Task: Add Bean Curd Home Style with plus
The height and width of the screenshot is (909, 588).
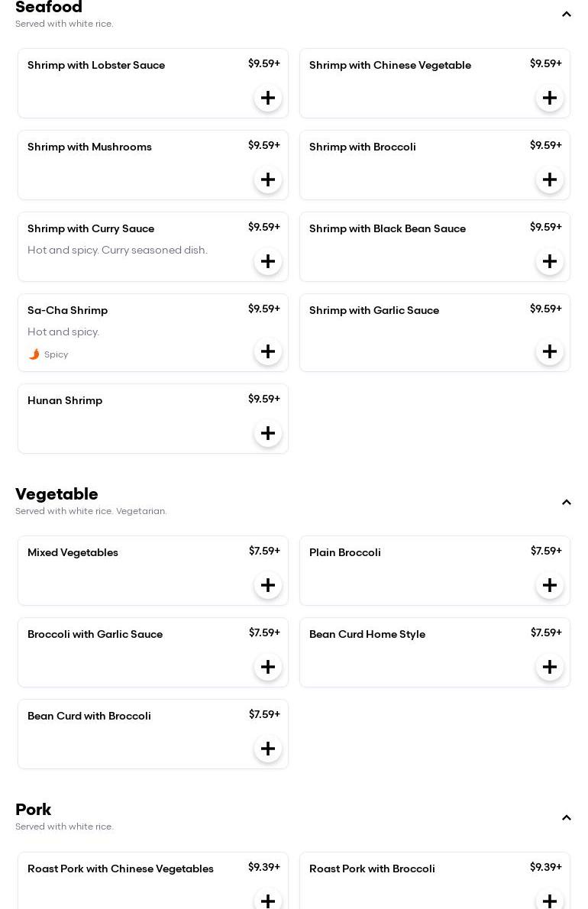Action: tap(550, 667)
